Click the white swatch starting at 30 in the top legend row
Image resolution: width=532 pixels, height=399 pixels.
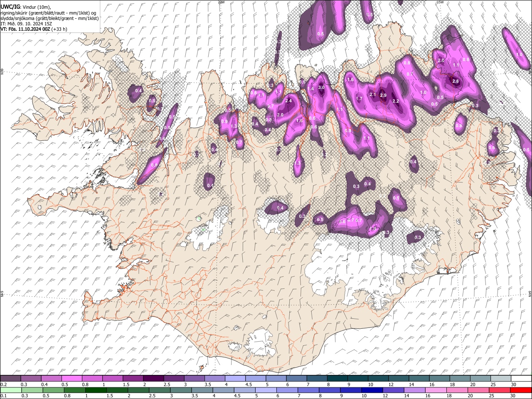(x=522, y=378)
